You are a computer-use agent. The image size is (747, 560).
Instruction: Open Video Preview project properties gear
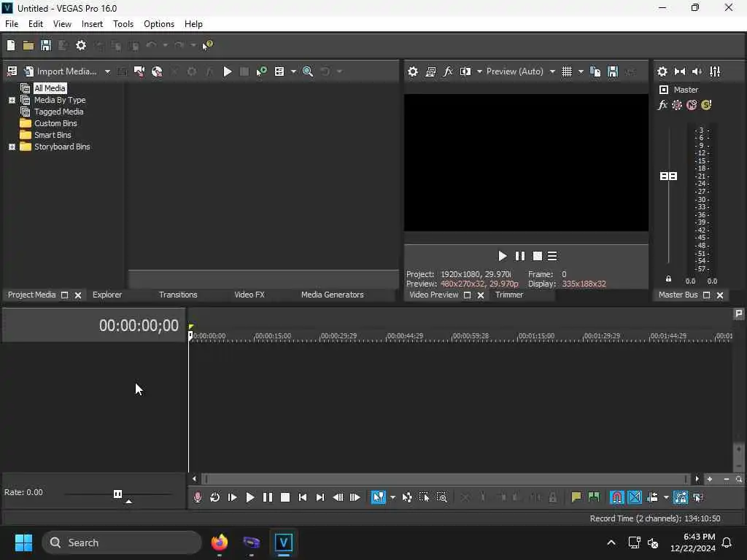413,71
